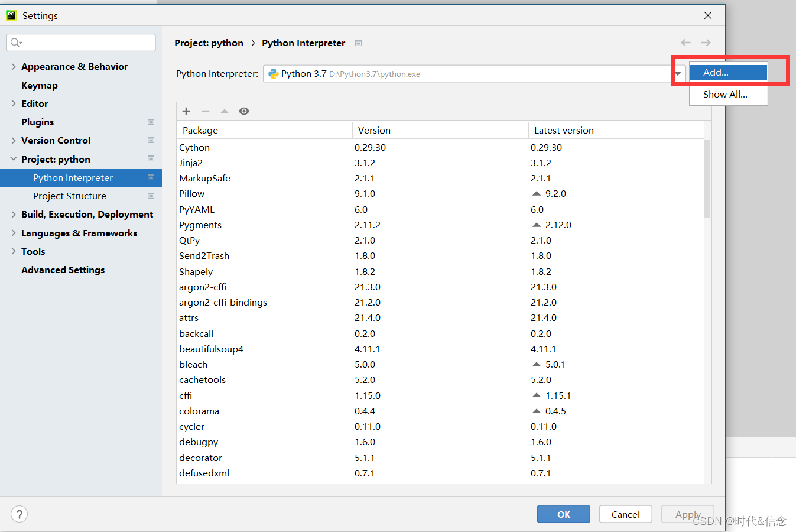The image size is (796, 532).
Task: Select the beautifulsoup4 package row
Action: [x=440, y=349]
